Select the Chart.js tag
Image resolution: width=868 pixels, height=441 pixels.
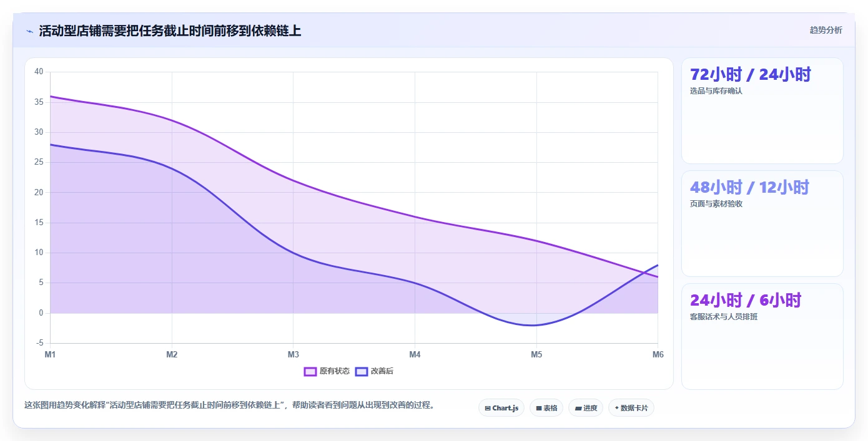point(501,408)
